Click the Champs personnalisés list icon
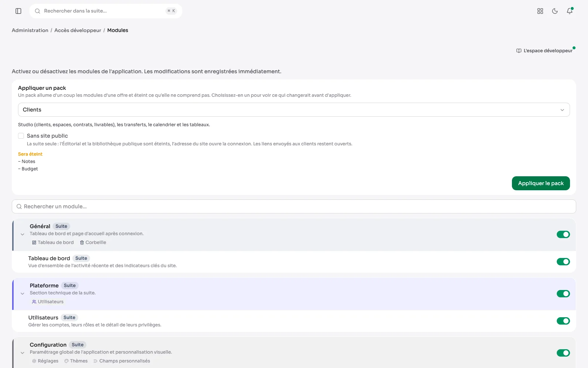The image size is (588, 368). pos(96,361)
